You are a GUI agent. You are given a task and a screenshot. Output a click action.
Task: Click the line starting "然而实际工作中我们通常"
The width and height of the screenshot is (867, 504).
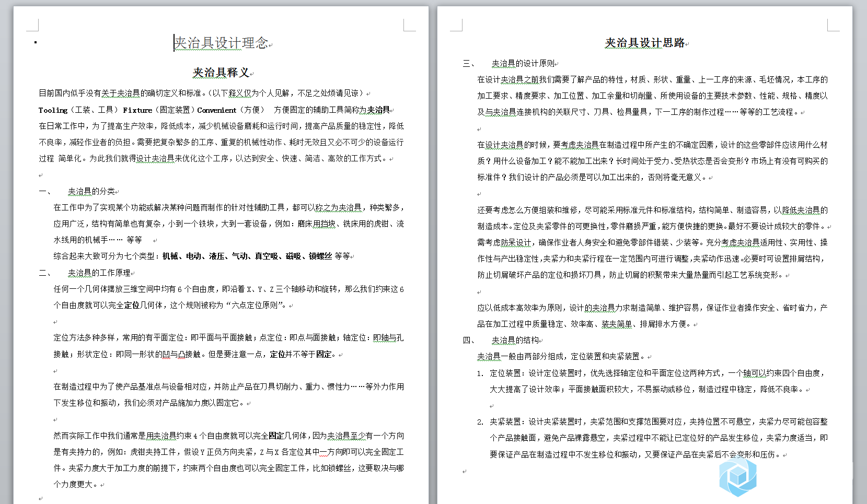click(x=228, y=436)
